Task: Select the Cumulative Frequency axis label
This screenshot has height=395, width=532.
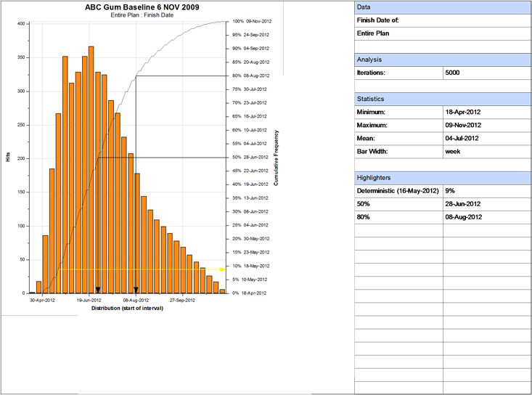Action: pyautogui.click(x=276, y=158)
